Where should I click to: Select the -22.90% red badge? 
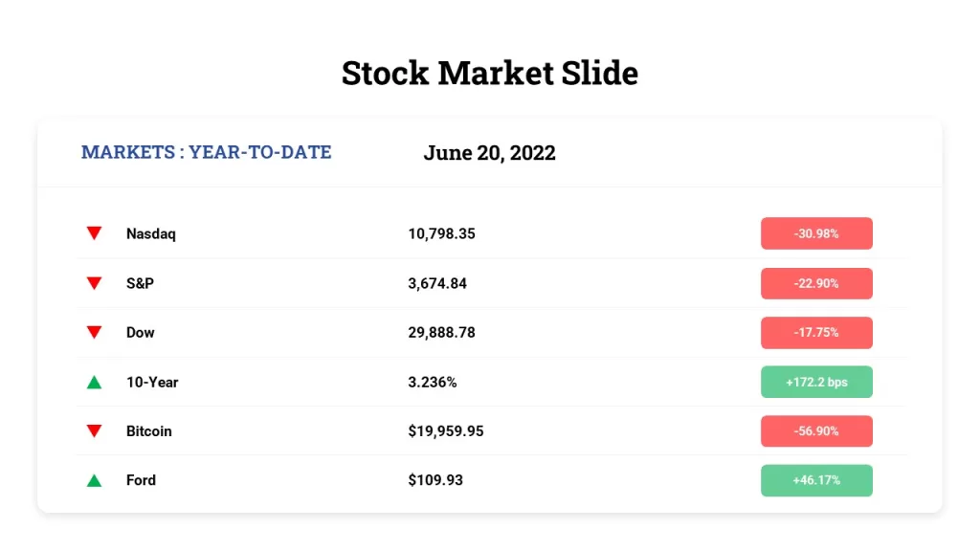pyautogui.click(x=816, y=283)
